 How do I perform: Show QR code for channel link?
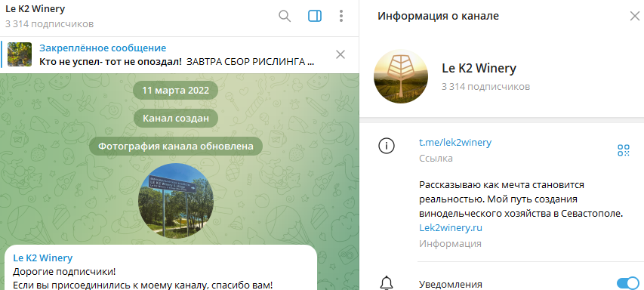[x=624, y=150]
